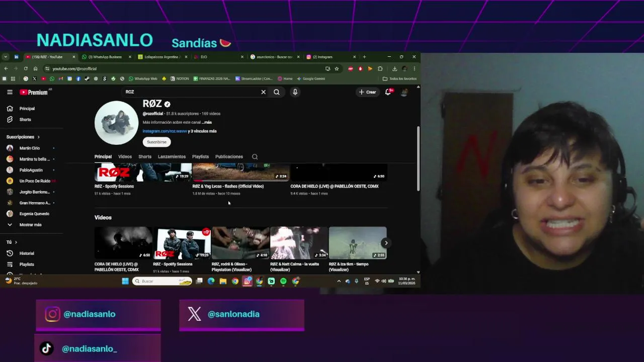Open the browser downloads icon
Image resolution: width=644 pixels, height=362 pixels.
click(394, 69)
